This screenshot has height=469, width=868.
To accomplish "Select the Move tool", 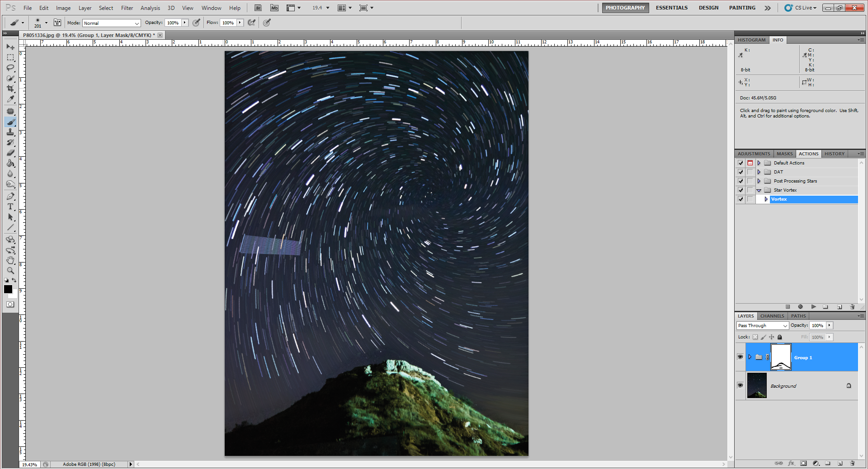I will 10,47.
